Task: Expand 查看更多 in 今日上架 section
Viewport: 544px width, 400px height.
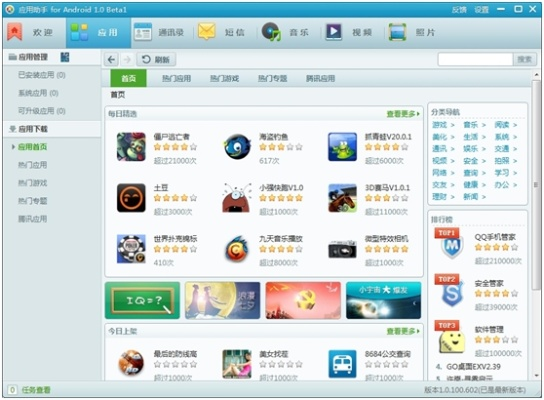Action: click(403, 331)
